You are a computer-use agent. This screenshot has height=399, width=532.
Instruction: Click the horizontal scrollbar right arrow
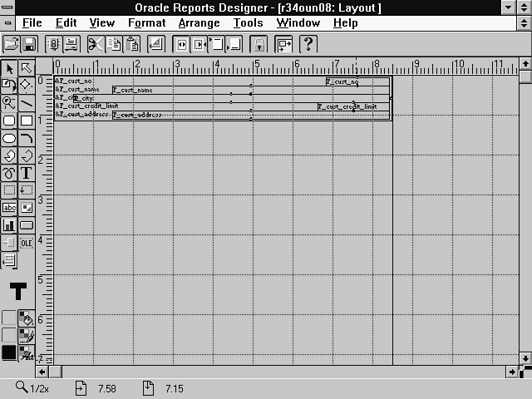514,372
